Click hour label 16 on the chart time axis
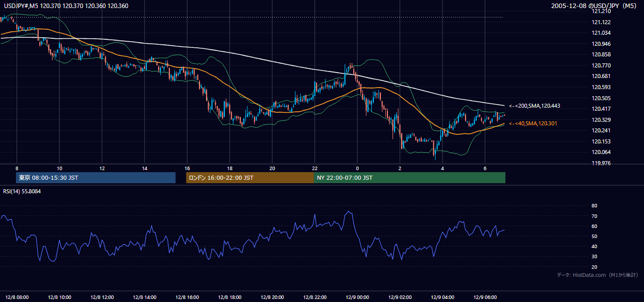Screen dimensions: 644x302 187,168
